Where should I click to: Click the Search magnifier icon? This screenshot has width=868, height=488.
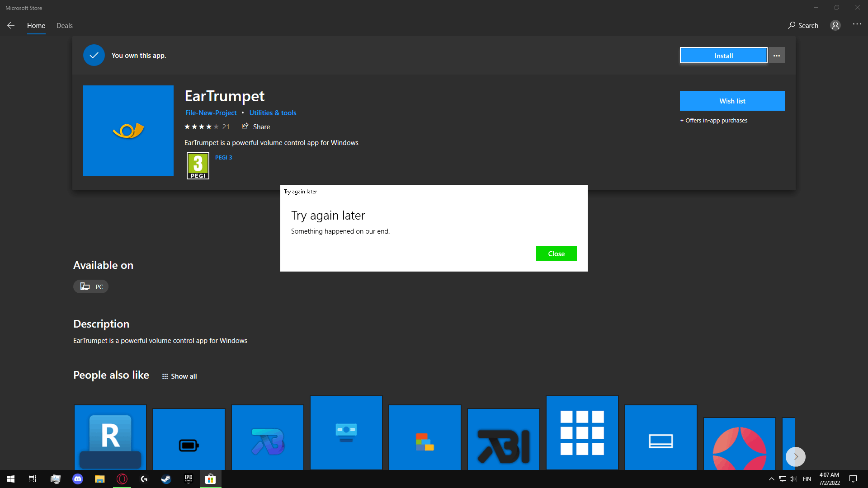[x=792, y=26]
